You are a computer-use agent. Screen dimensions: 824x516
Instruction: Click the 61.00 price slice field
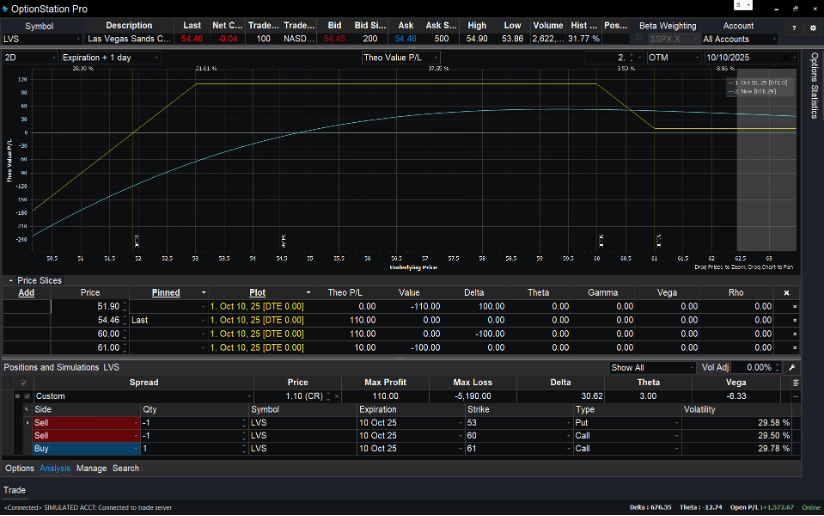[89, 347]
